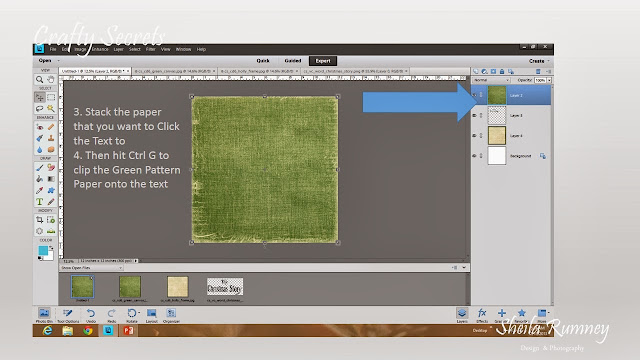Click the Undo button

coord(91,315)
